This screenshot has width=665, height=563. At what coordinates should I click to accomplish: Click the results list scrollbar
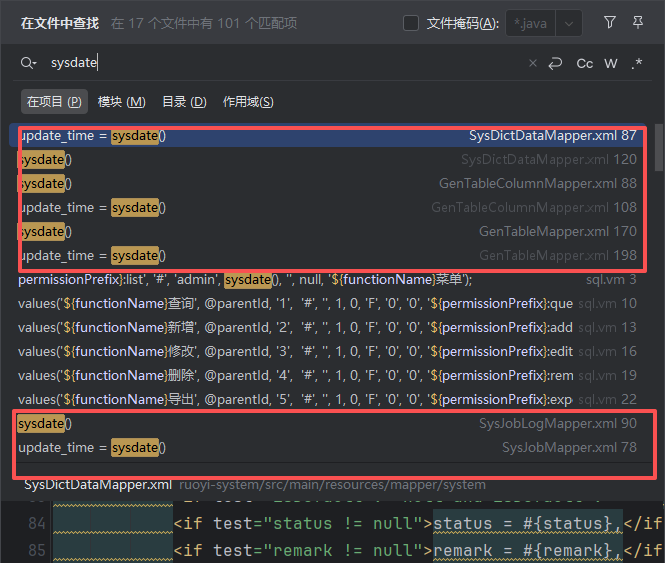click(659, 148)
